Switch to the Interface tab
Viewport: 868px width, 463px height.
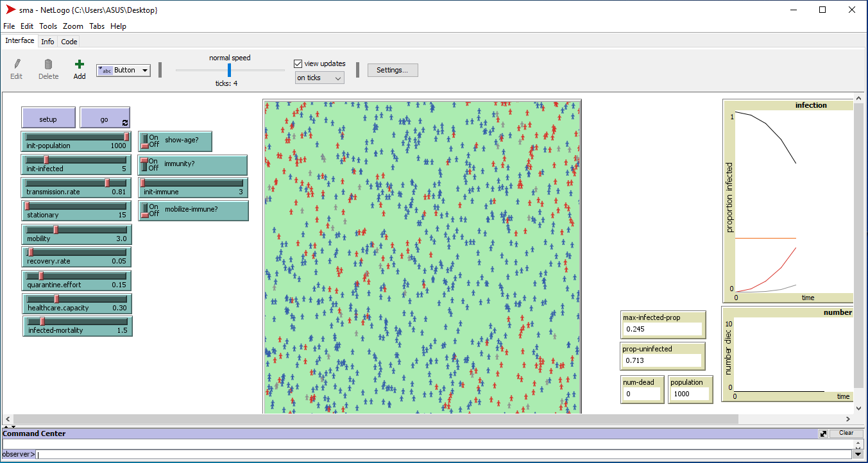pos(20,40)
